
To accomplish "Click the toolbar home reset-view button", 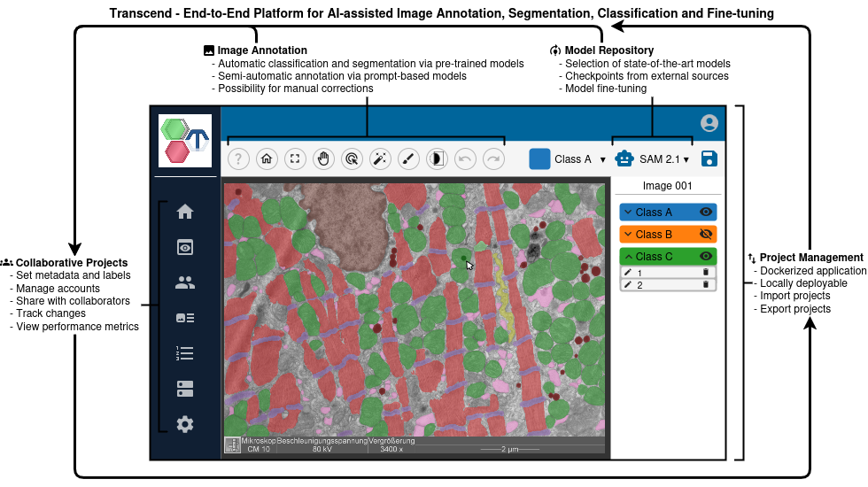I will click(267, 159).
